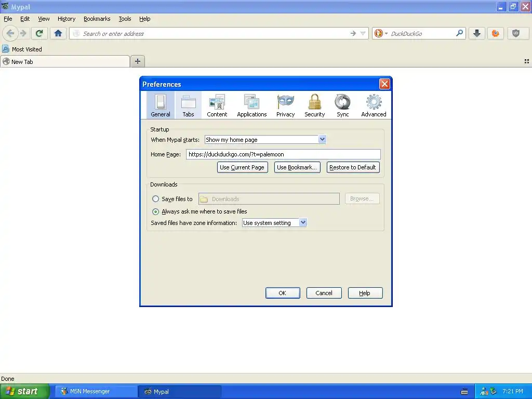
Task: Open the tab groups grid icon
Action: pos(527,61)
